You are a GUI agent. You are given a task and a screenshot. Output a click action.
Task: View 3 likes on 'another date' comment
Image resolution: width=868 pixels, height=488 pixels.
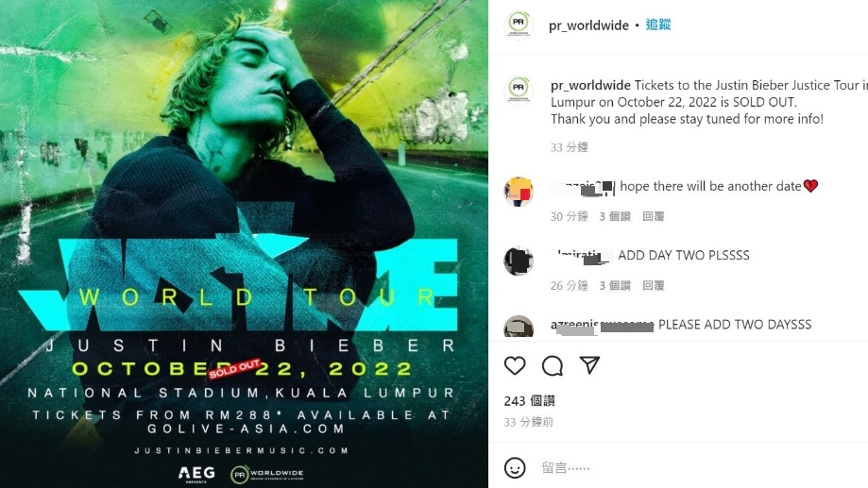(x=615, y=216)
